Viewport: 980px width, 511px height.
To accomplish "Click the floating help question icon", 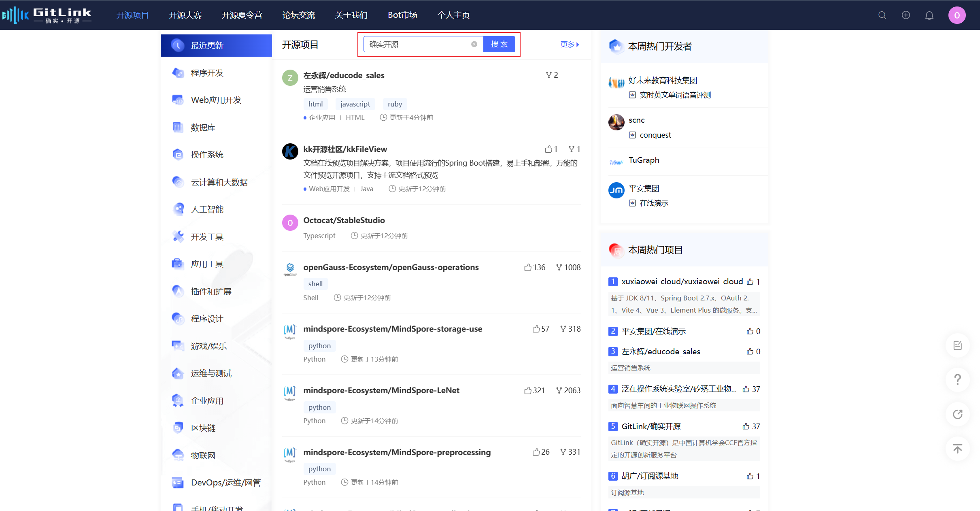I will pos(957,380).
